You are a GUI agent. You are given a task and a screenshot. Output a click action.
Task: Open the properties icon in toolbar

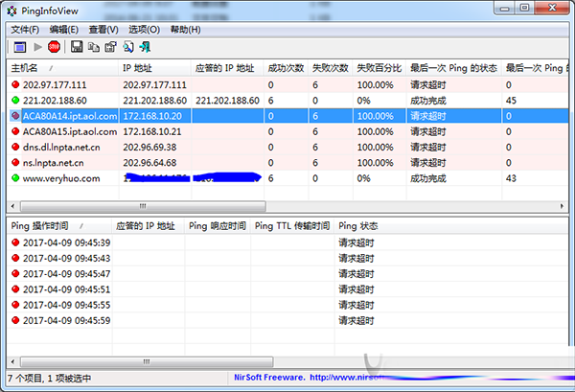tap(111, 46)
